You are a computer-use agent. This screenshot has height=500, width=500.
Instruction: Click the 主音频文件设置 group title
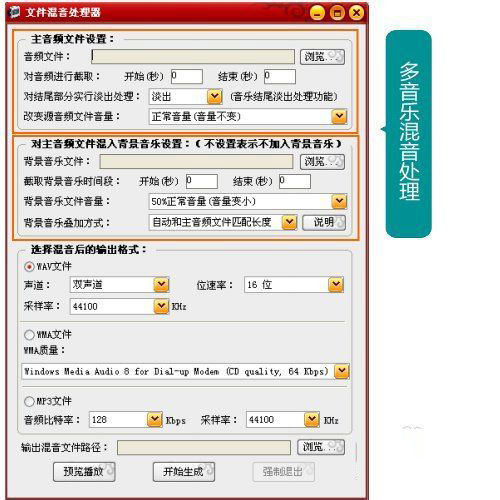point(72,39)
